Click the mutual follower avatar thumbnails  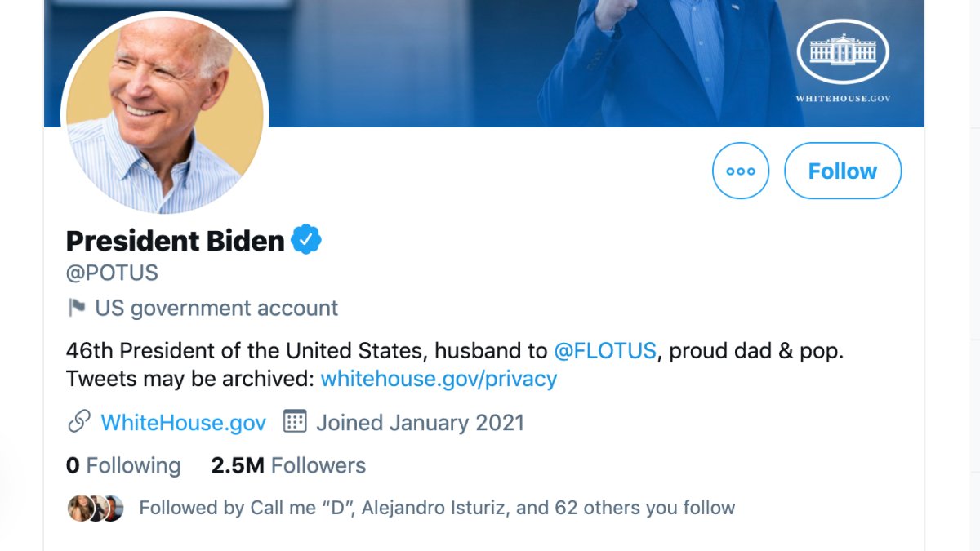click(x=92, y=507)
